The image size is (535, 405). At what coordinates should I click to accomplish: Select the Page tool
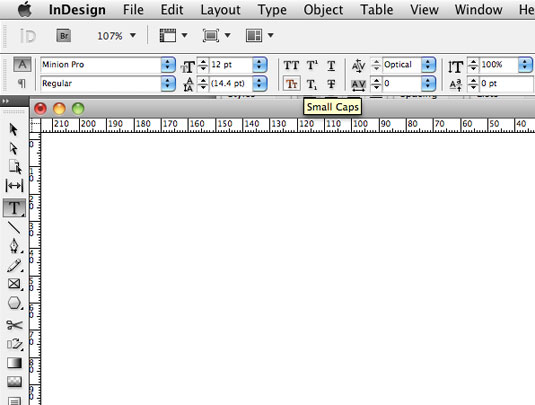14,167
